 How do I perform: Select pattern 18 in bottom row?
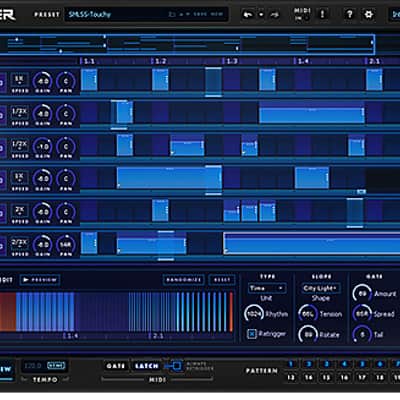[380, 377]
